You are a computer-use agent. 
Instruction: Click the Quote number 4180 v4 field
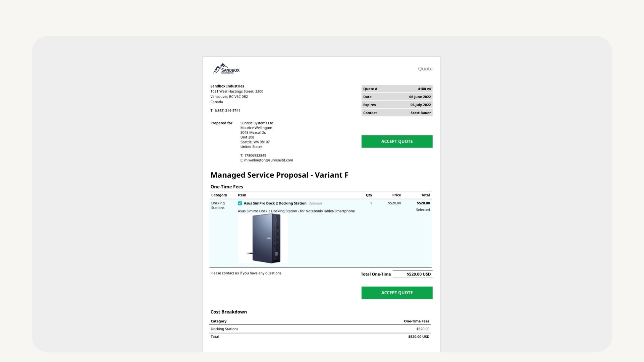397,89
